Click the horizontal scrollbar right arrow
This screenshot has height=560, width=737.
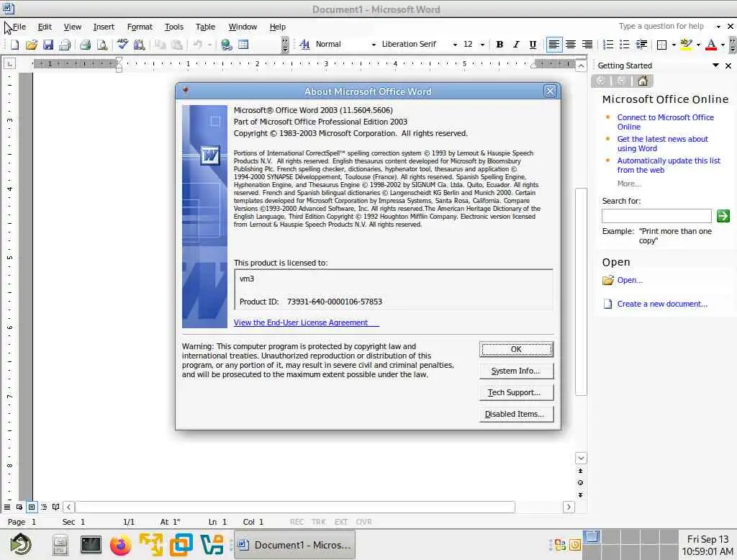[x=569, y=507]
